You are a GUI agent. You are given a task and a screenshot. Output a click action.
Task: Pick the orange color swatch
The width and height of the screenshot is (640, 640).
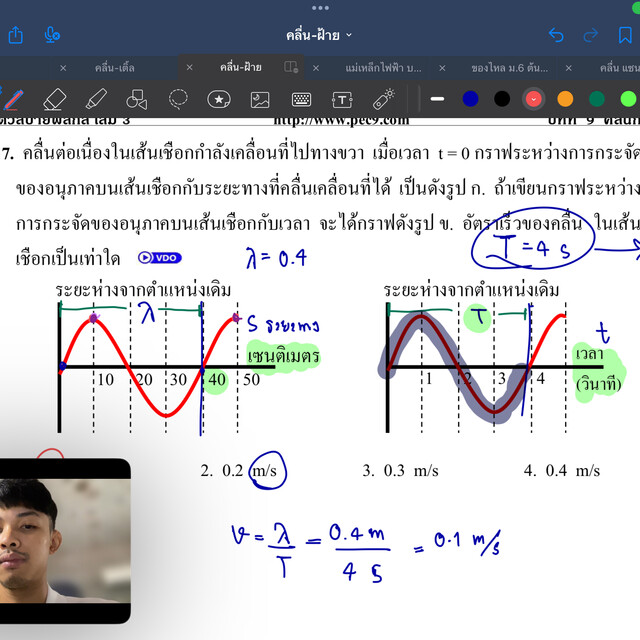tap(565, 99)
